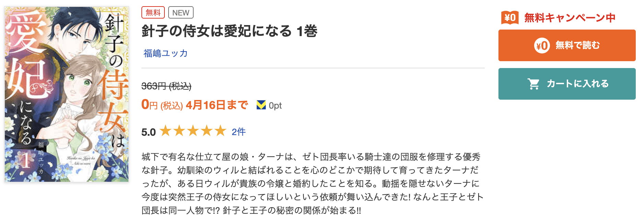Click the second rating star
Screen dimensions: 644x222
[179, 131]
